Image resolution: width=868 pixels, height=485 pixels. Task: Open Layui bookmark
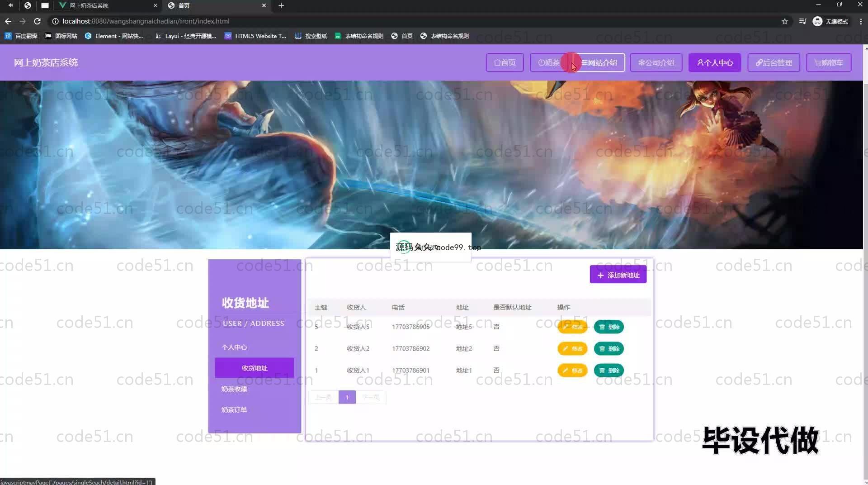(x=185, y=36)
